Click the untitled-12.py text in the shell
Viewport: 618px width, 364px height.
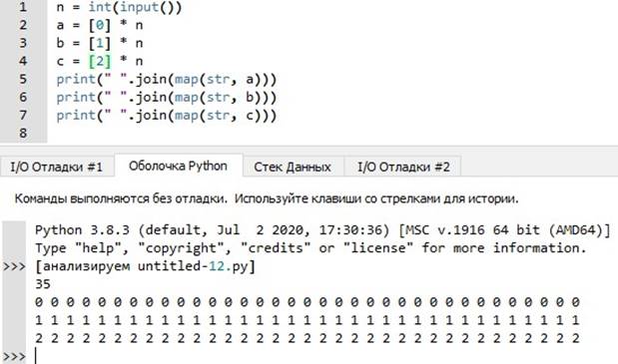193,266
